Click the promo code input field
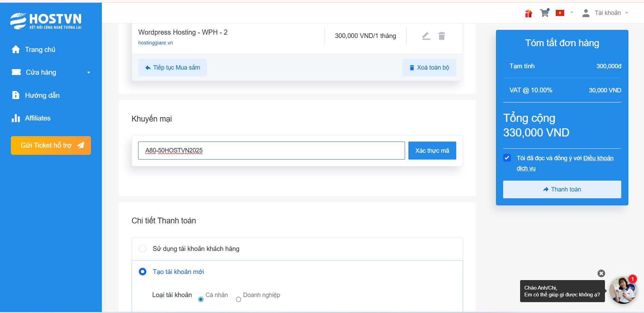 pyautogui.click(x=271, y=150)
